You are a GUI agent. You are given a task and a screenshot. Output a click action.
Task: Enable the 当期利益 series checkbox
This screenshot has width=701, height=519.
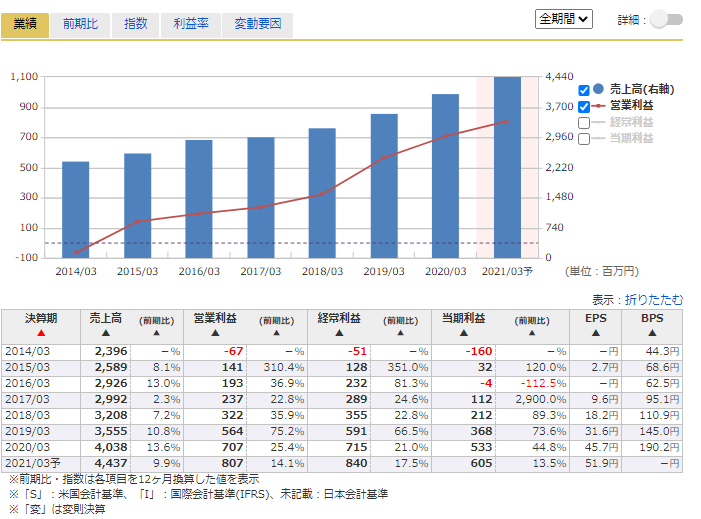584,139
